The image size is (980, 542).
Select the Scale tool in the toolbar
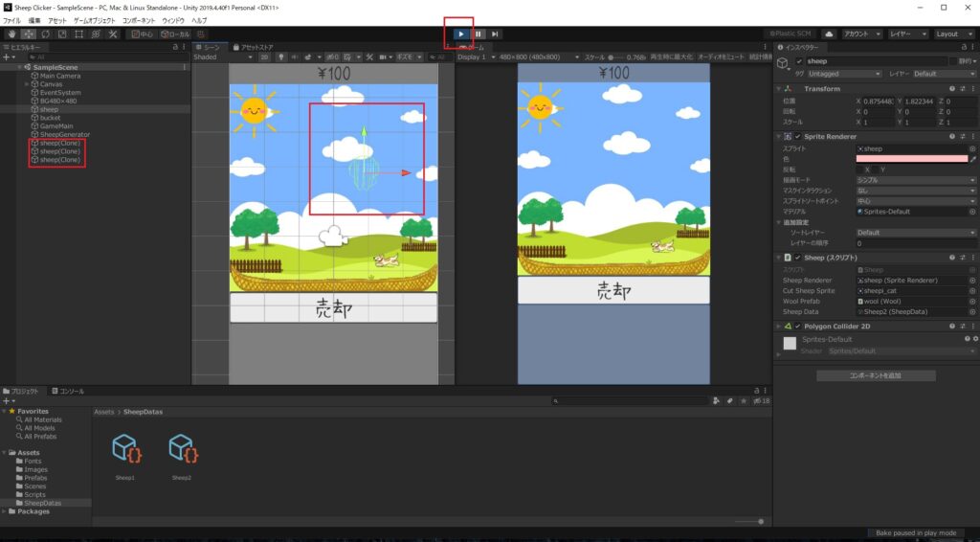(62, 34)
